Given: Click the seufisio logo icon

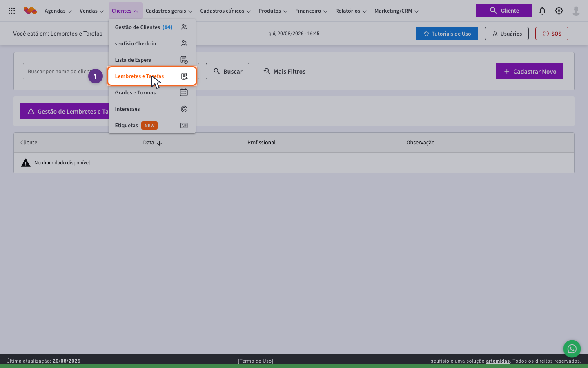Looking at the screenshot, I should (x=30, y=11).
